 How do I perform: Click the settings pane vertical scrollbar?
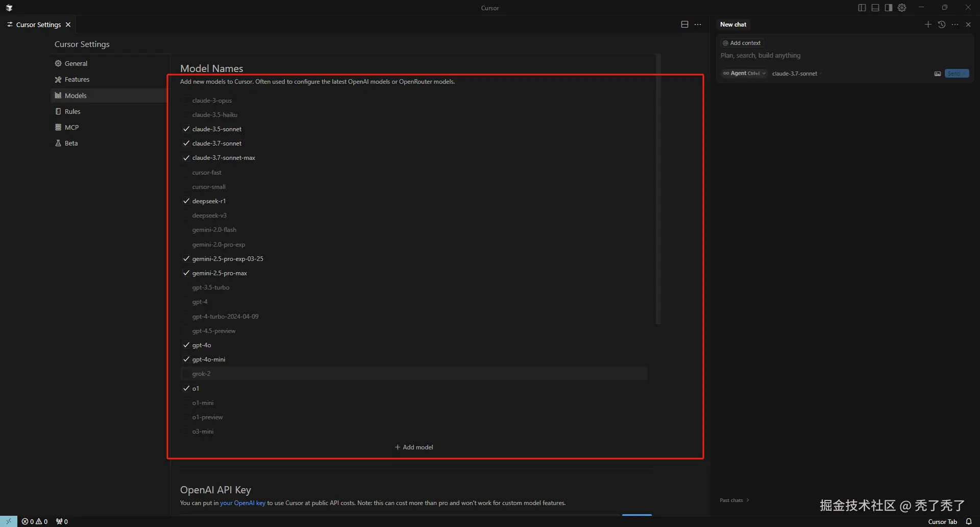point(658,189)
